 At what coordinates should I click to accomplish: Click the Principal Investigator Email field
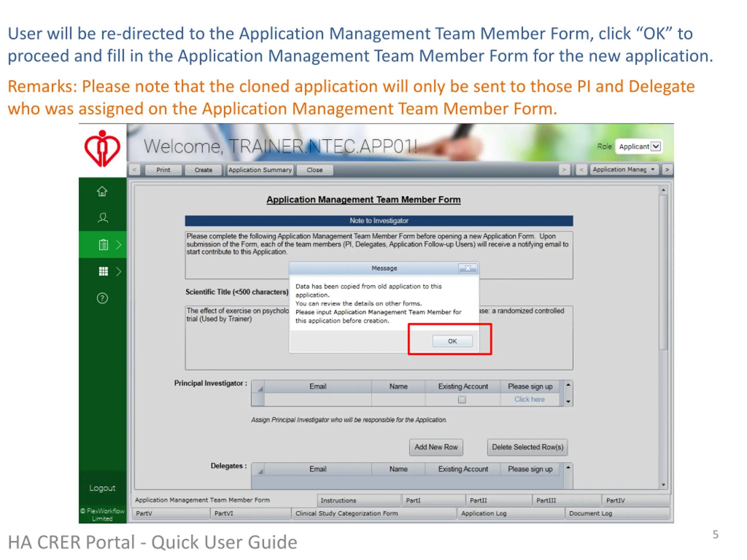[317, 400]
